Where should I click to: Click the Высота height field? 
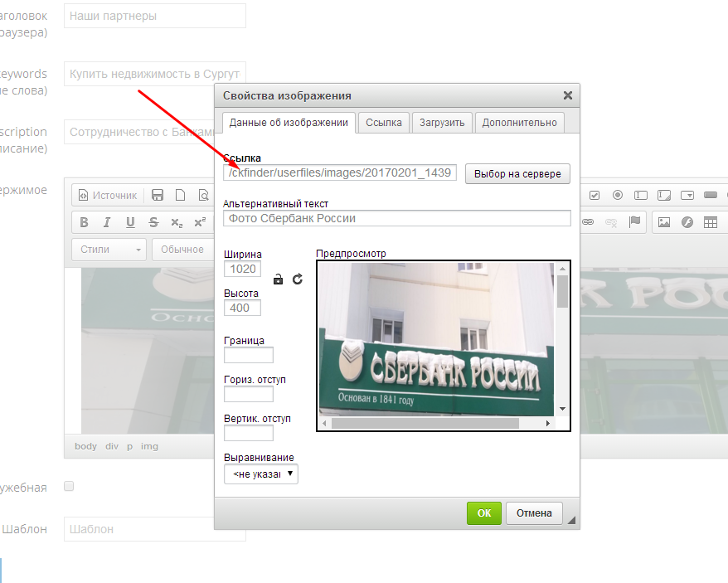click(x=242, y=308)
